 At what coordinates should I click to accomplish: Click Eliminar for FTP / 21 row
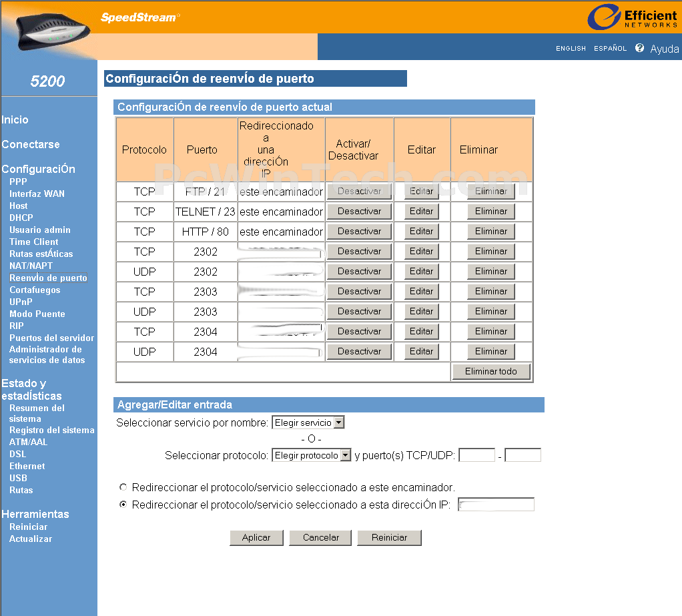[491, 192]
